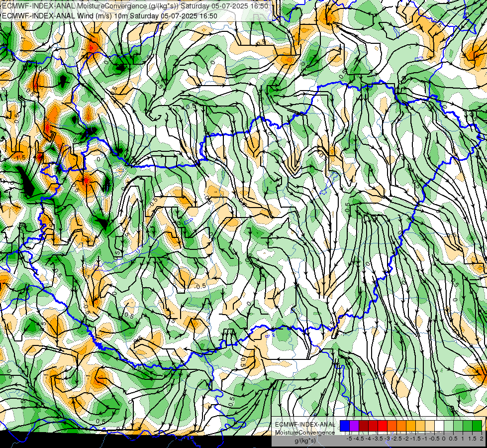Click the MoistureConvergence title line at top
487x448 pixels.
pos(135,6)
